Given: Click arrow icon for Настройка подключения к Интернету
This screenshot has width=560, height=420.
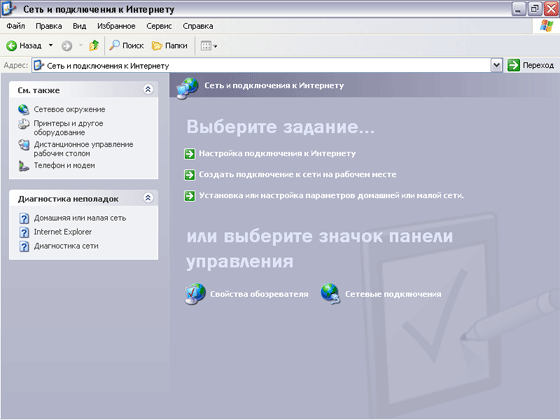Looking at the screenshot, I should tap(190, 154).
